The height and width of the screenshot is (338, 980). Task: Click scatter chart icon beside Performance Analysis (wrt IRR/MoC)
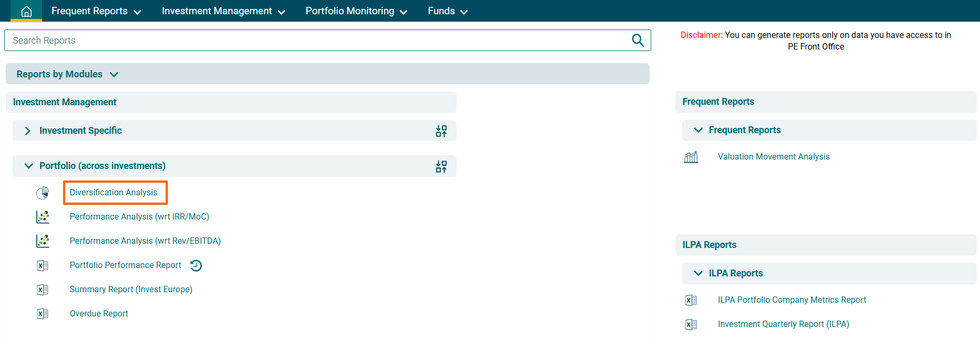click(x=43, y=217)
